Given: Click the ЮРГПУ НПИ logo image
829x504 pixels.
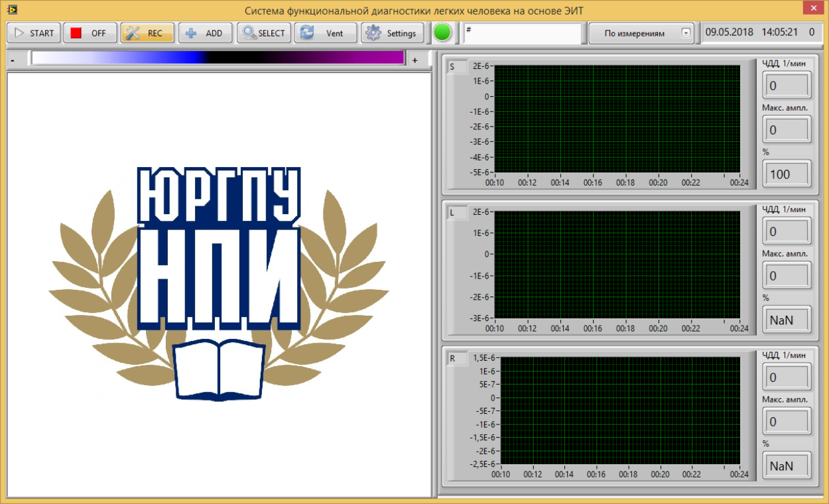Looking at the screenshot, I should click(x=219, y=284).
